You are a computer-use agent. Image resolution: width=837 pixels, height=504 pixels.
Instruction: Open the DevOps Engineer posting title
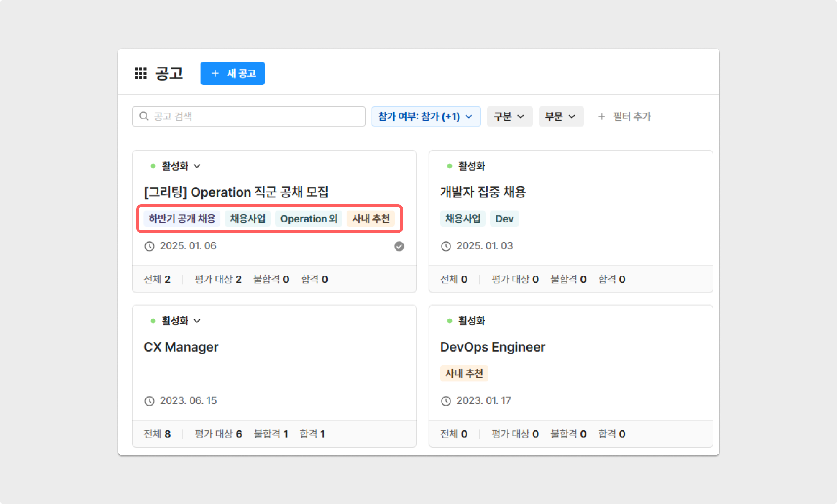492,347
